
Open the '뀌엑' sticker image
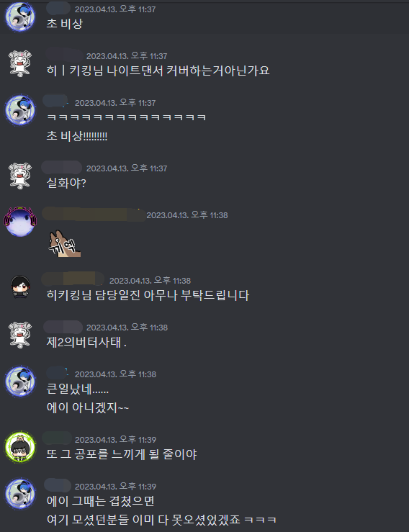point(65,243)
